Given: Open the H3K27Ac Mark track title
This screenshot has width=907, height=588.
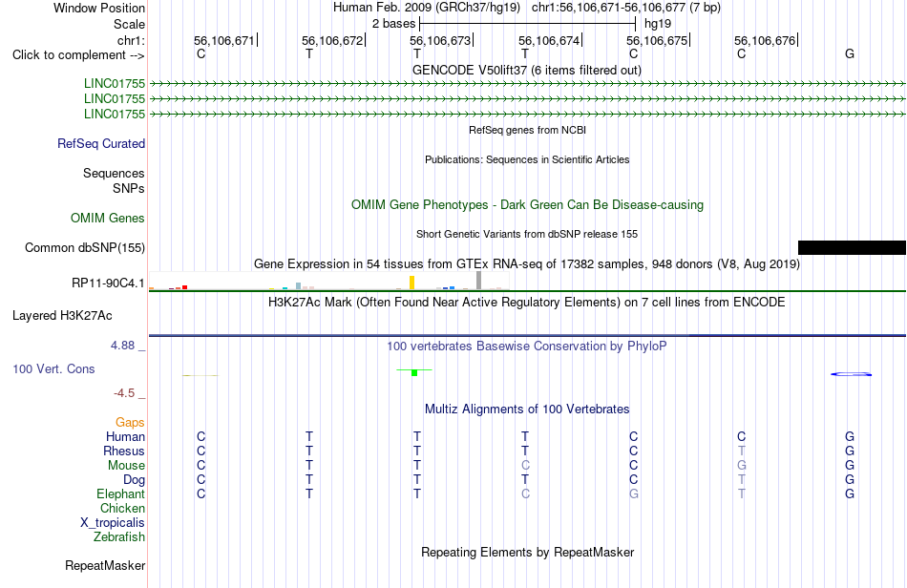Looking at the screenshot, I should pos(527,302).
